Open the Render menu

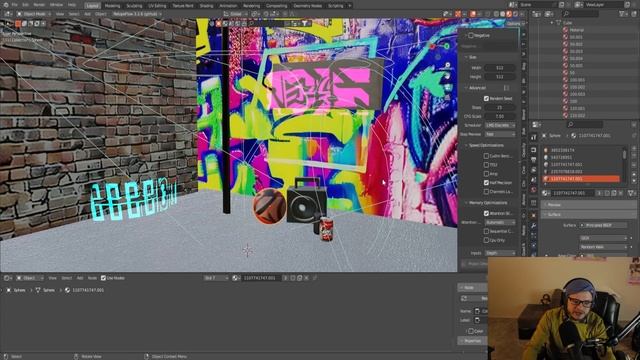click(x=39, y=5)
